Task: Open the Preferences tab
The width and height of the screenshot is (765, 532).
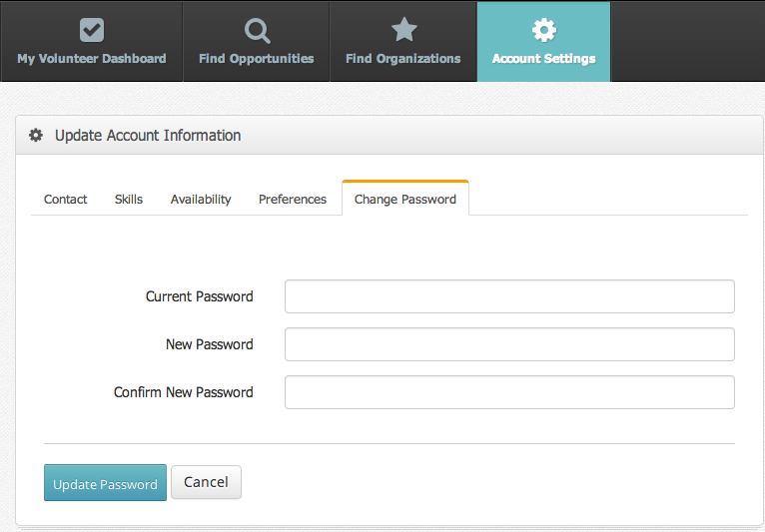Action: (293, 199)
